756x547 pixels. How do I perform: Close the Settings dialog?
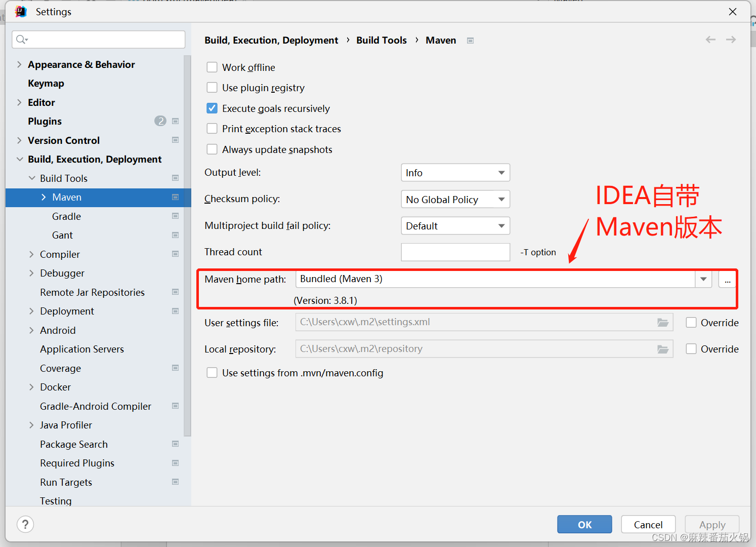tap(733, 11)
